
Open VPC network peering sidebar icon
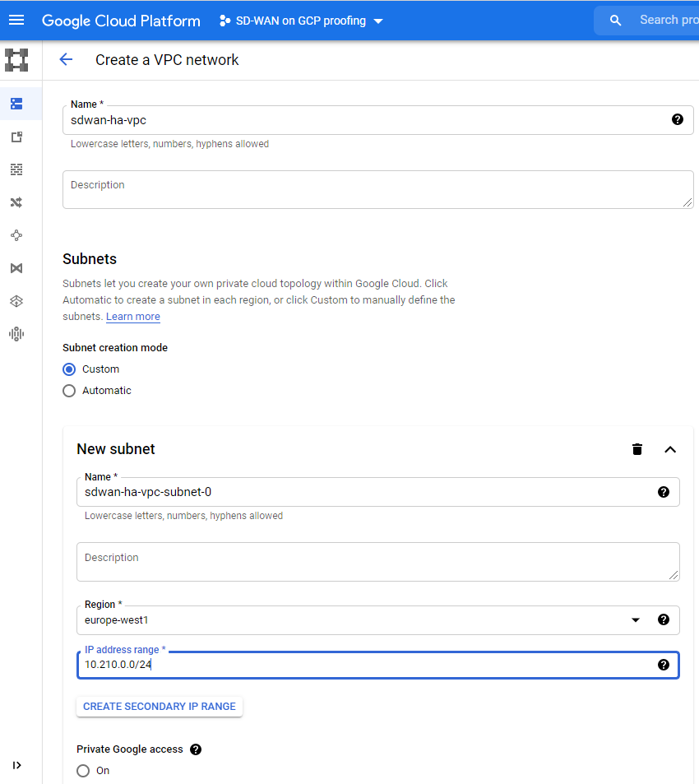pos(16,235)
